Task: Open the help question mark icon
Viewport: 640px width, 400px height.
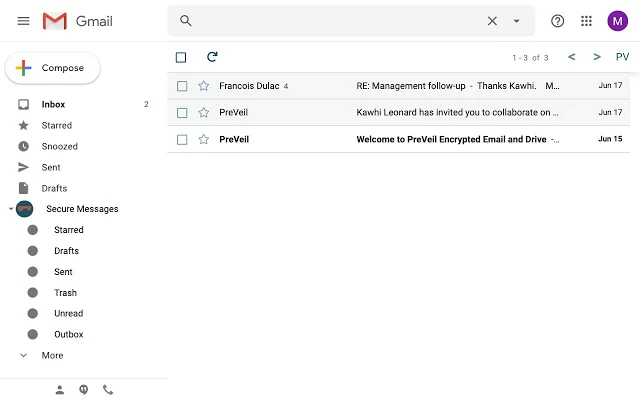Action: [557, 21]
